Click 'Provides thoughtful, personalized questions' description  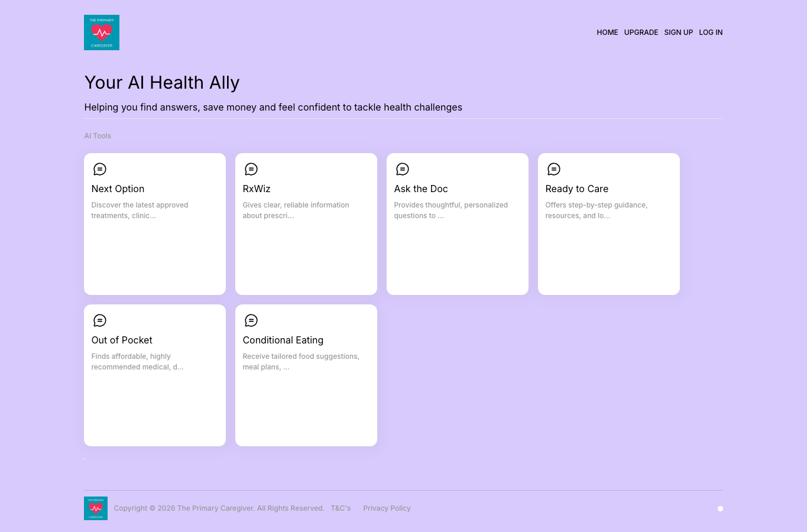451,210
